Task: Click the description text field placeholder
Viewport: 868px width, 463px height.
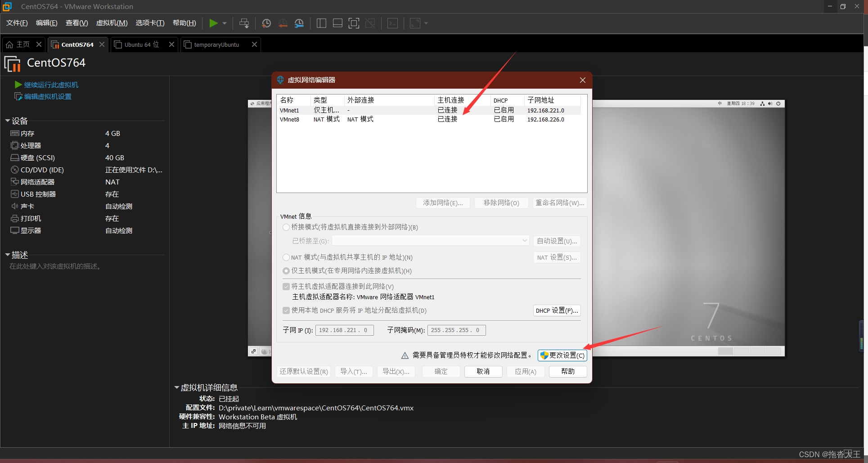Action: (x=56, y=266)
